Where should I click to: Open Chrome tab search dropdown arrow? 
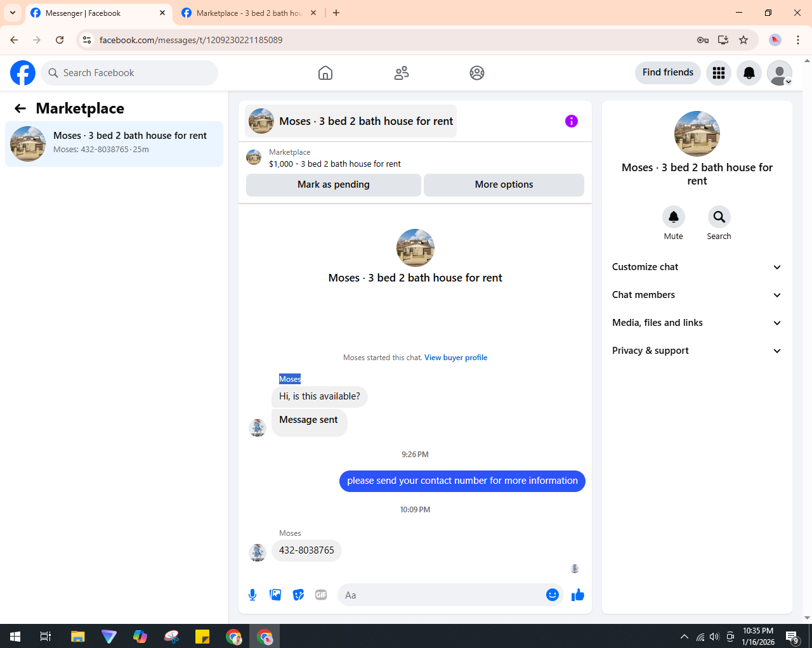[13, 13]
